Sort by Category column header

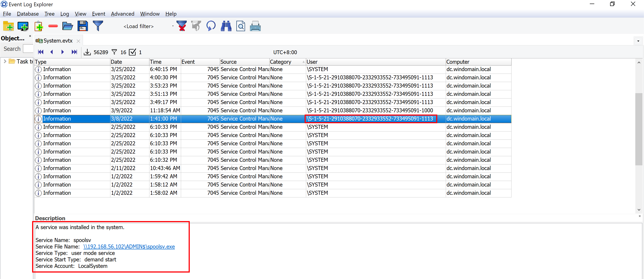[287, 62]
